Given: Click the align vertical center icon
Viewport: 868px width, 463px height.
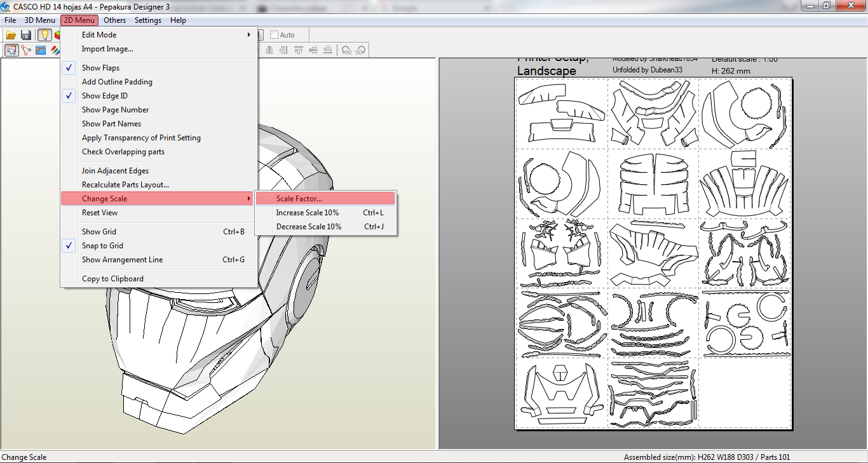Looking at the screenshot, I should click(x=313, y=50).
